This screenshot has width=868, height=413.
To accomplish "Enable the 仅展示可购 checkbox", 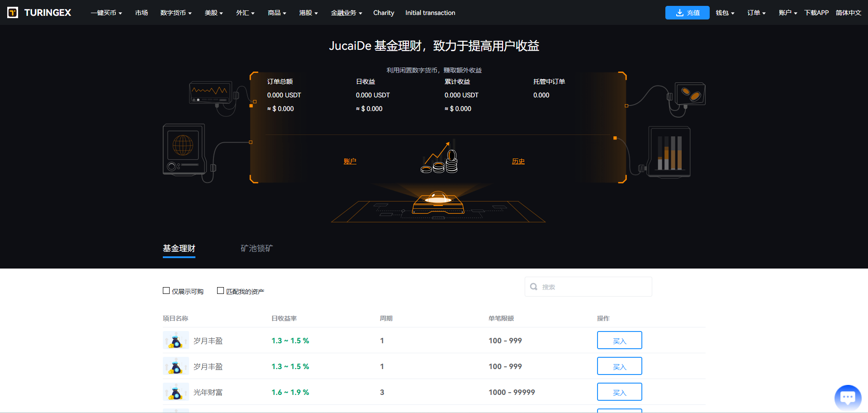I will tap(166, 291).
